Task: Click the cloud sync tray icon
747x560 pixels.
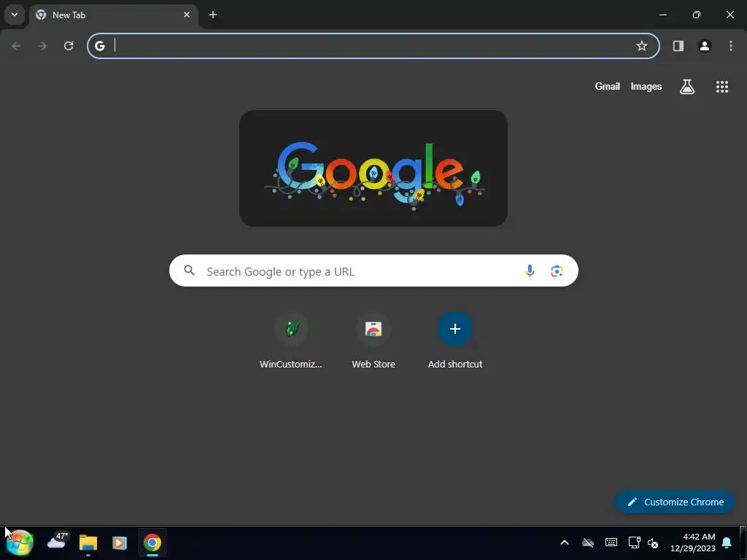Action: [x=588, y=542]
